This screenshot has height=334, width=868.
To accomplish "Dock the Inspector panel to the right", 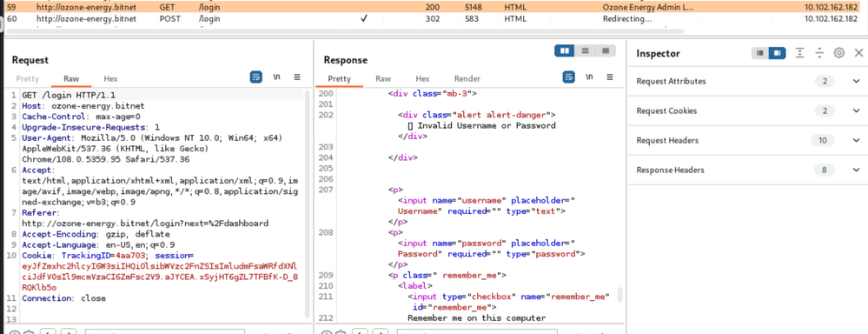I will [778, 53].
